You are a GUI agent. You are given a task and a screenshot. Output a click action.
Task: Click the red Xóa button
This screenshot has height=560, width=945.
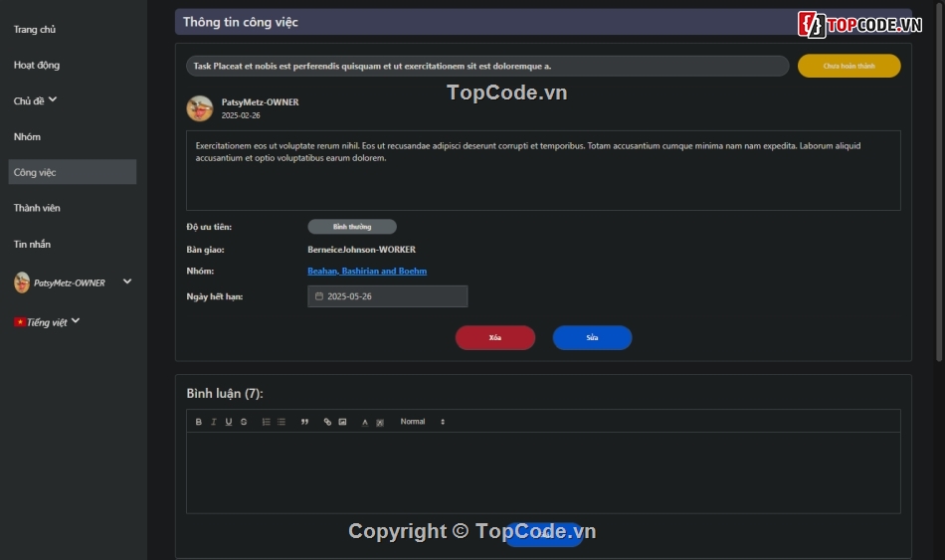[x=495, y=337]
